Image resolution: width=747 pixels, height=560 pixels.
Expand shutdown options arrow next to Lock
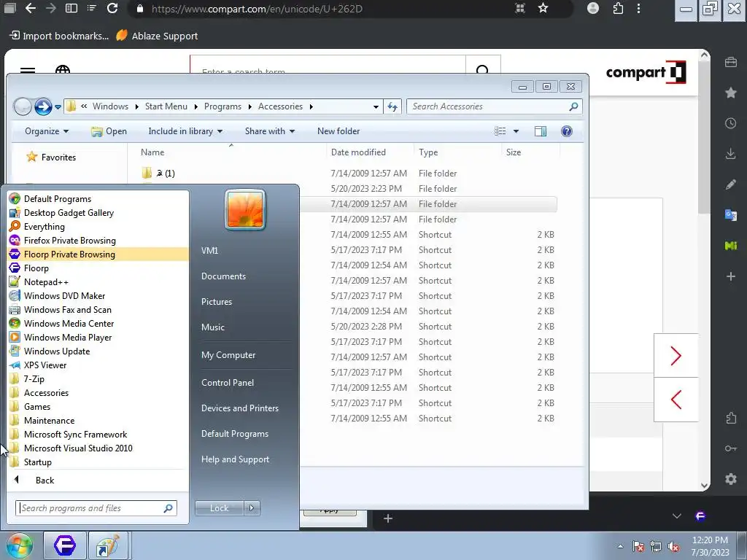tap(252, 508)
